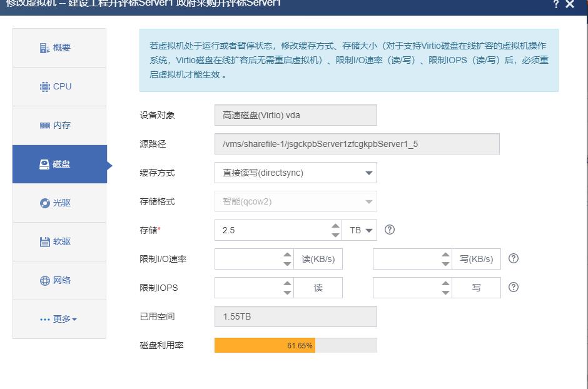The width and height of the screenshot is (588, 389).
Task: Decrease the IOPS write limit
Action: point(445,293)
